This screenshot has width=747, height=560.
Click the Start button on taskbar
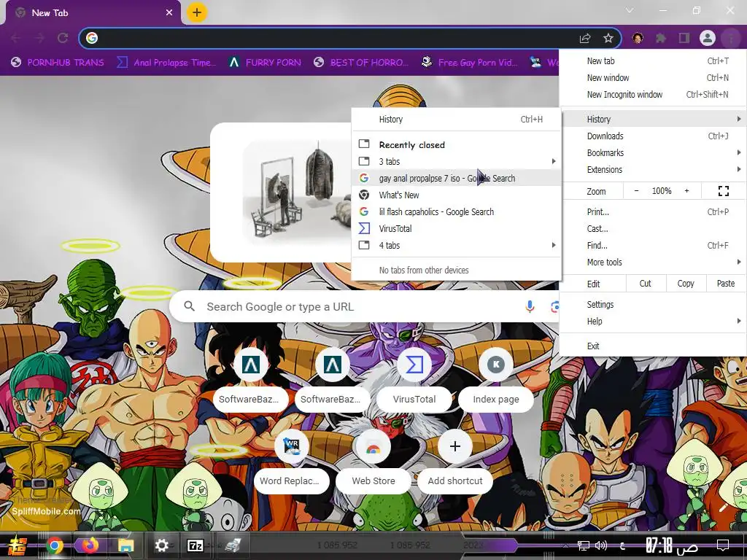pos(18,545)
